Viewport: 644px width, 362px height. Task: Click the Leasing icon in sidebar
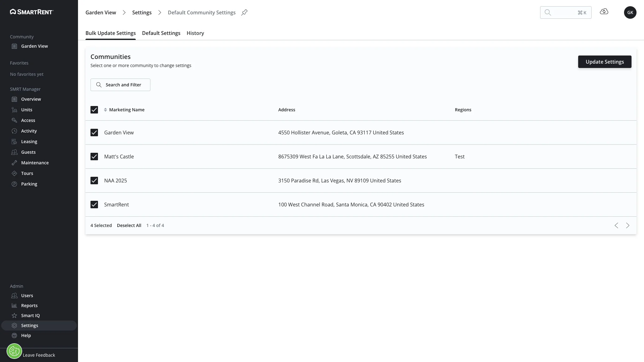tap(14, 142)
